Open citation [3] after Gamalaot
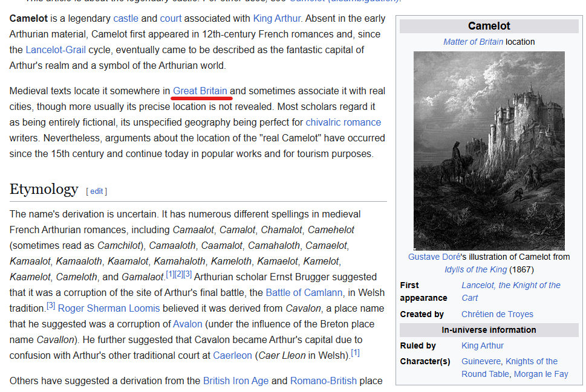The height and width of the screenshot is (392, 586). [x=187, y=274]
